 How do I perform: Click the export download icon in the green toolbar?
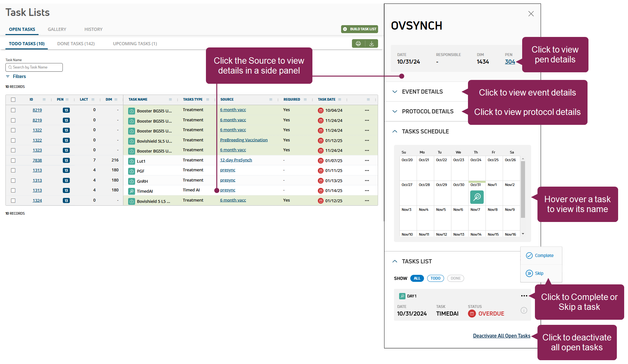[x=371, y=43]
